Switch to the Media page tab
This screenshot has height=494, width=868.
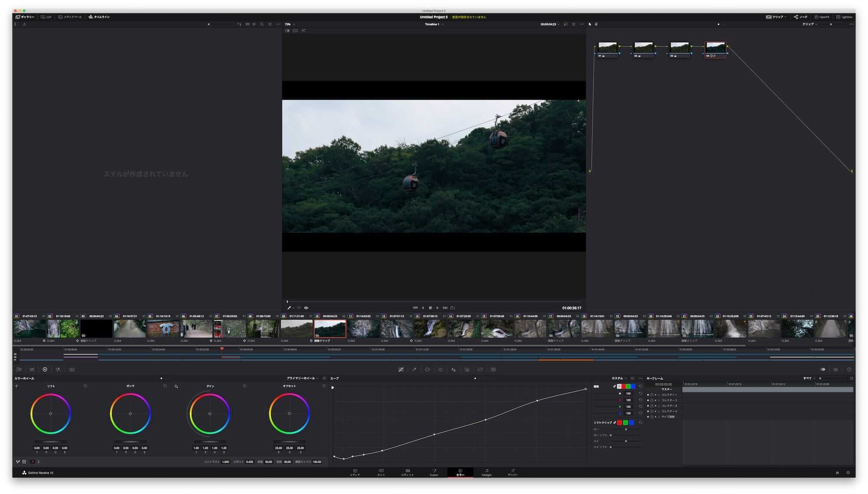355,472
